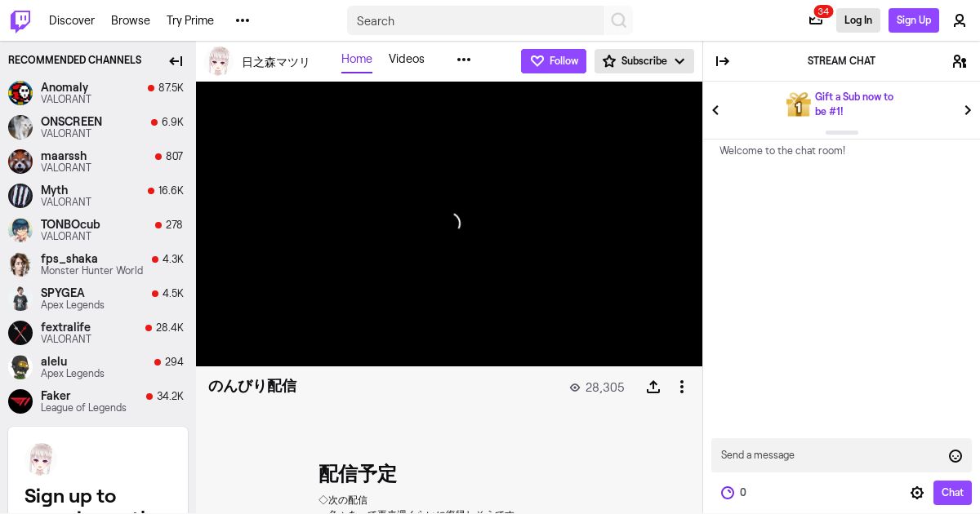Click Gift a Sub now link
The height and width of the screenshot is (514, 980).
[x=854, y=104]
